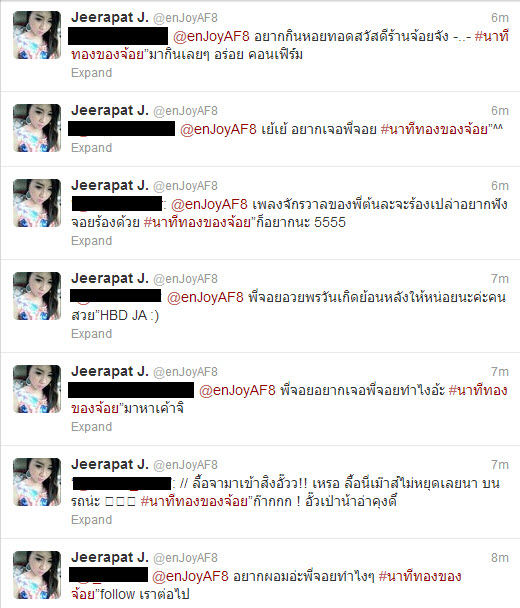Image resolution: width=520 pixels, height=608 pixels.
Task: Expand the third tweet about เพลงจักรวาล
Action: [x=92, y=241]
